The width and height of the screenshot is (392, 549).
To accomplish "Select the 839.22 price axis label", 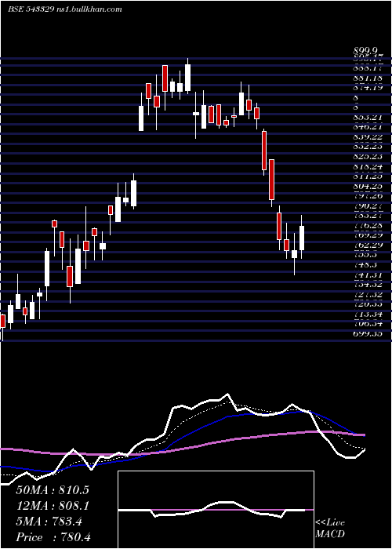I will click(x=368, y=136).
